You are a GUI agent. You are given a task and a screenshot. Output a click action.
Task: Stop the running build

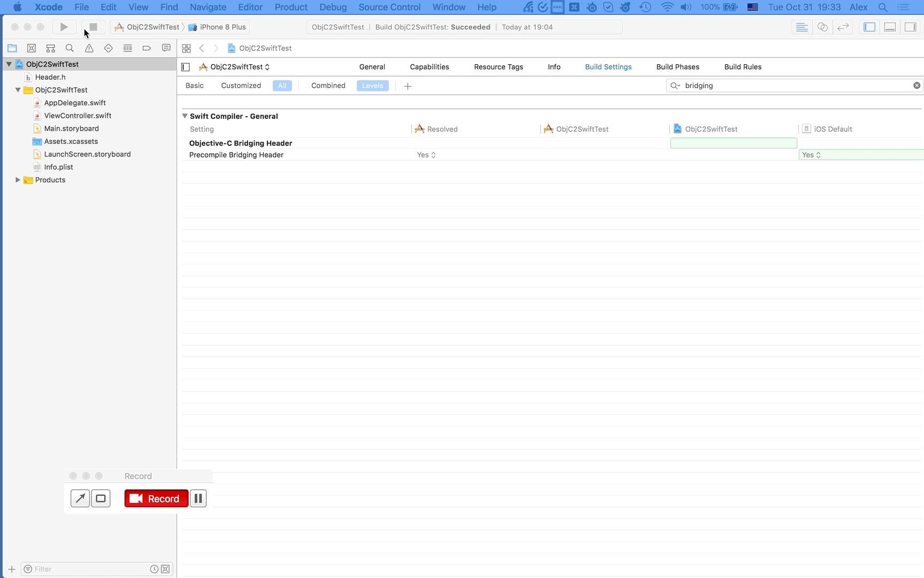click(x=93, y=27)
